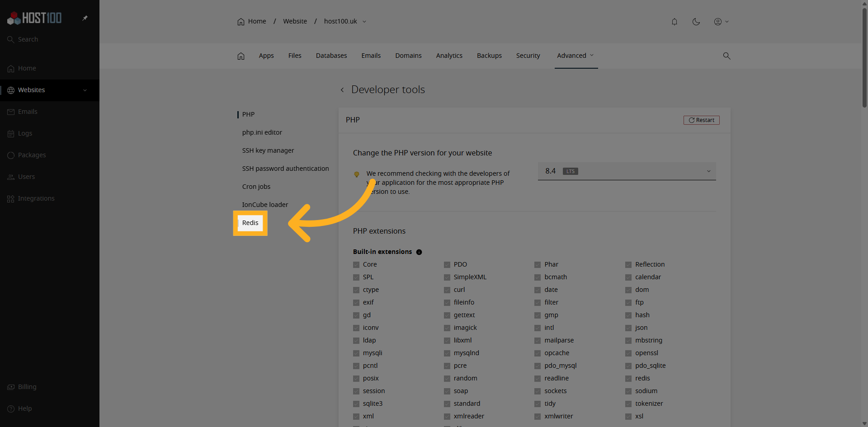Switch to the Apps tab
Image resolution: width=868 pixels, height=427 pixels.
pos(266,56)
